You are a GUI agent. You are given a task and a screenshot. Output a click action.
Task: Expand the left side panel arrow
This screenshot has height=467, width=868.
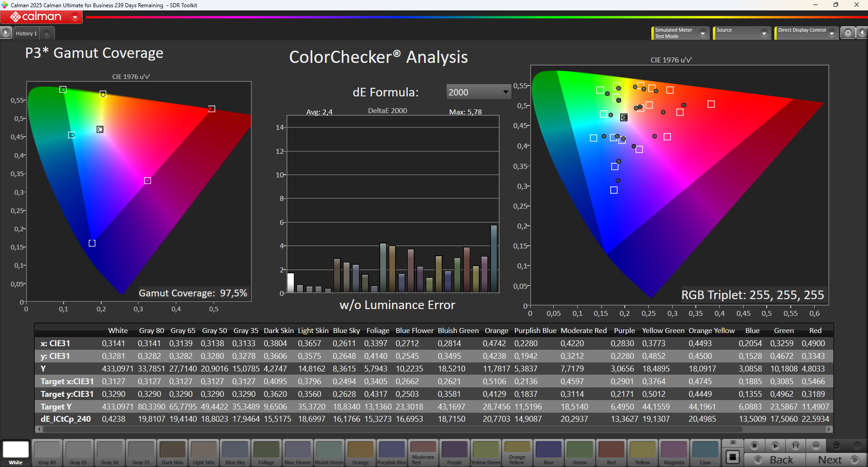pos(5,33)
